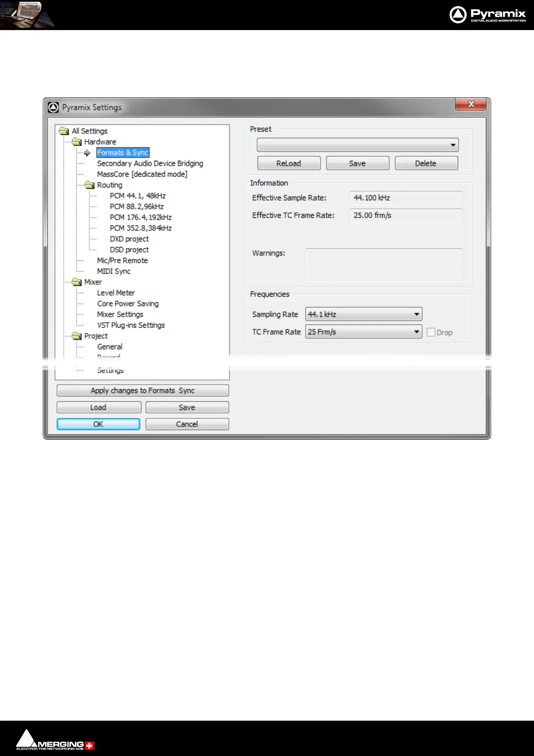Open PCM 44.1, 48kHz routing
Screen dimensions: 534x756
[x=138, y=196]
